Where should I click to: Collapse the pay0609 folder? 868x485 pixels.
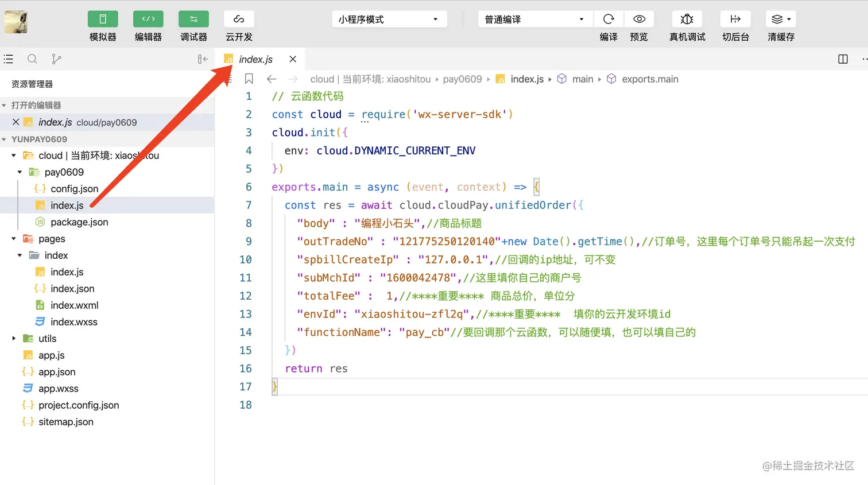(x=20, y=172)
